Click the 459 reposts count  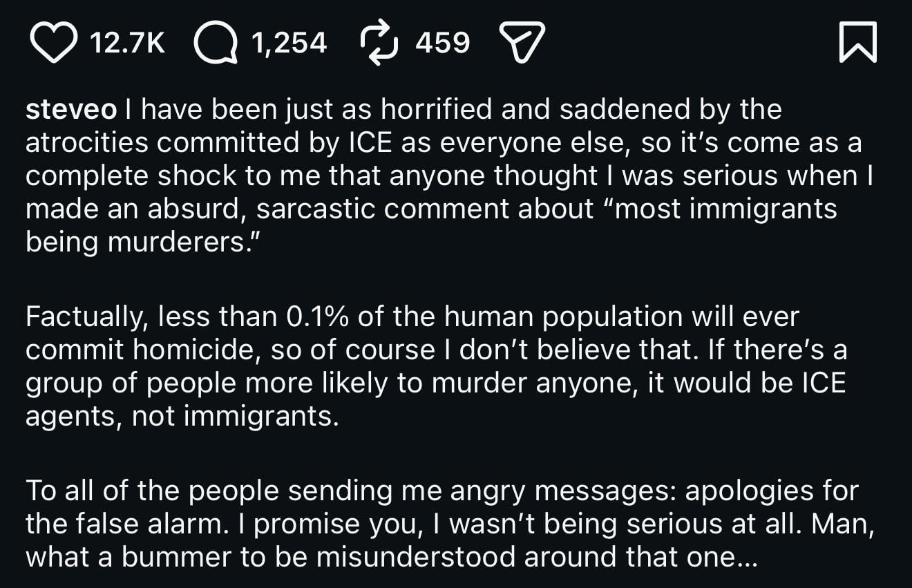coord(442,44)
